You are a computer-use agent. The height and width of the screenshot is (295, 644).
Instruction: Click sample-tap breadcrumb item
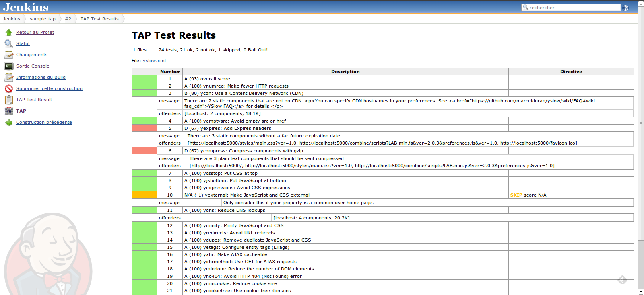click(x=43, y=19)
